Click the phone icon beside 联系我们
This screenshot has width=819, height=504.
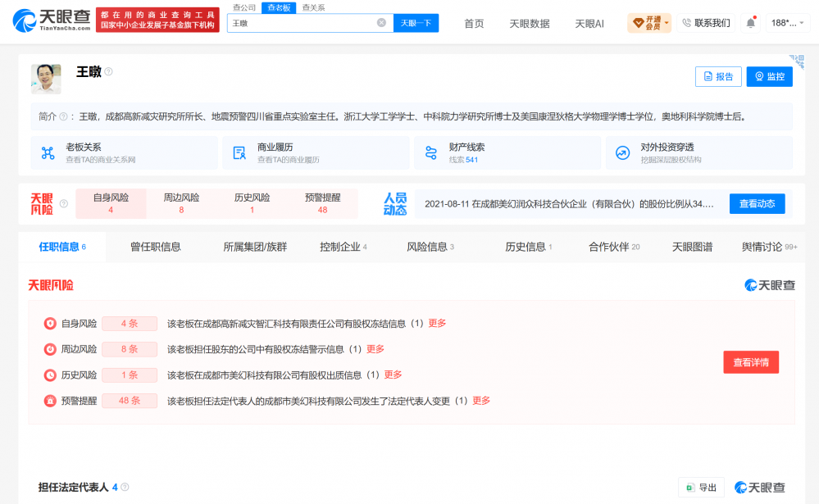(686, 22)
